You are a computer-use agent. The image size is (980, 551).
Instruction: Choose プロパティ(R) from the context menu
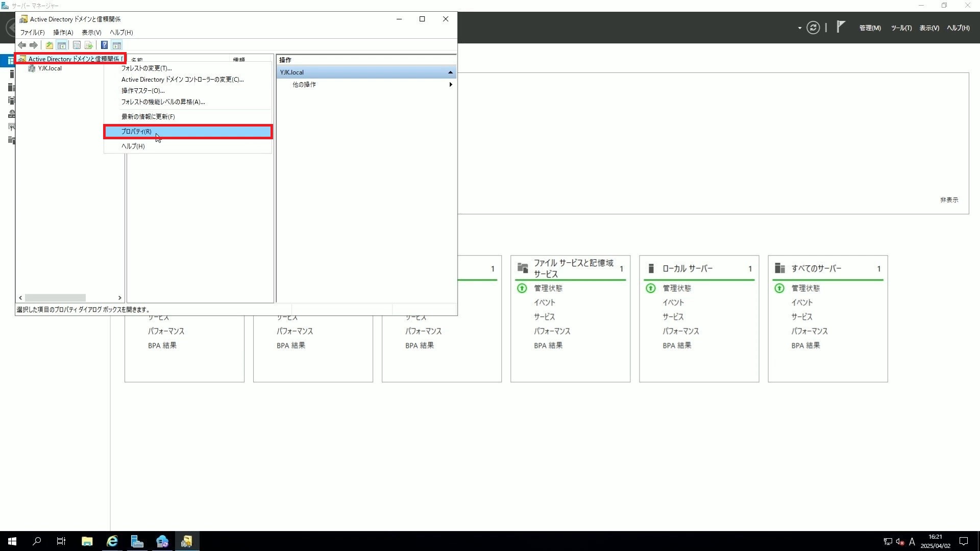click(188, 131)
